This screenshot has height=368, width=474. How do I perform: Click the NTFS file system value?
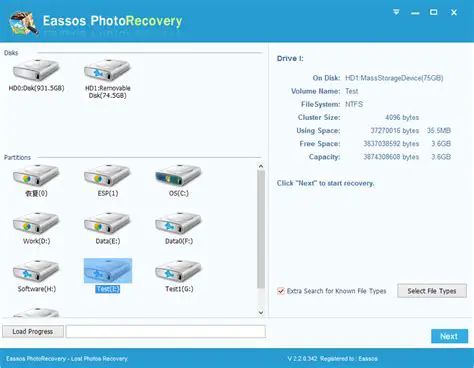tap(354, 104)
